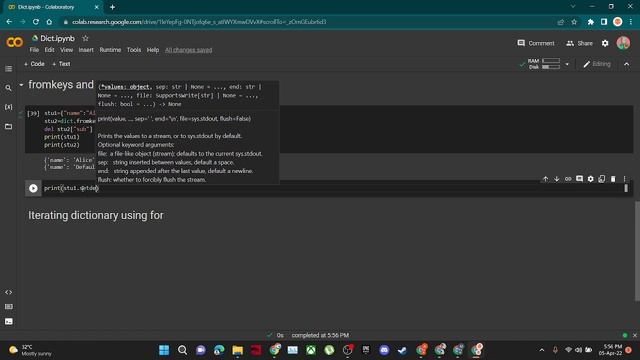Open the Files folder sidebar icon

click(x=8, y=127)
